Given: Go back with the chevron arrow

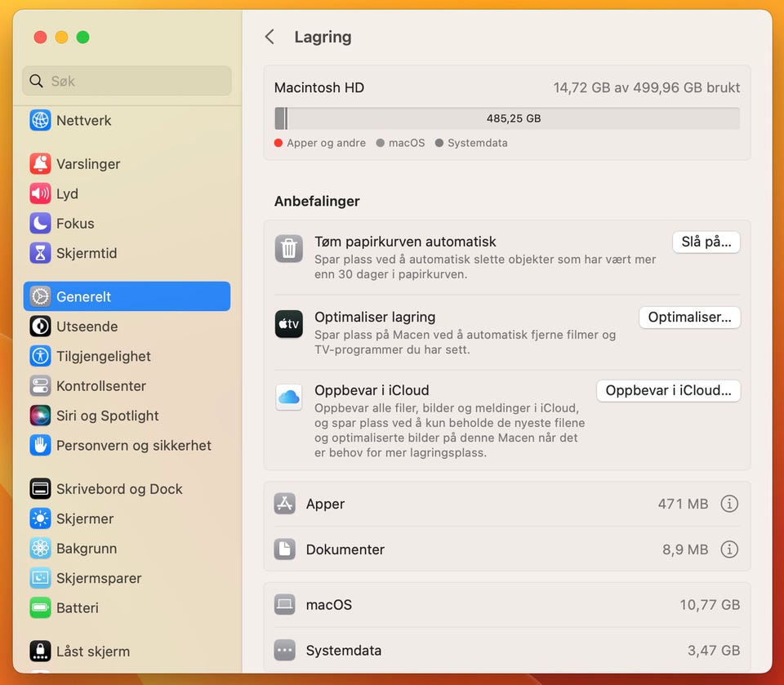Looking at the screenshot, I should pyautogui.click(x=269, y=37).
